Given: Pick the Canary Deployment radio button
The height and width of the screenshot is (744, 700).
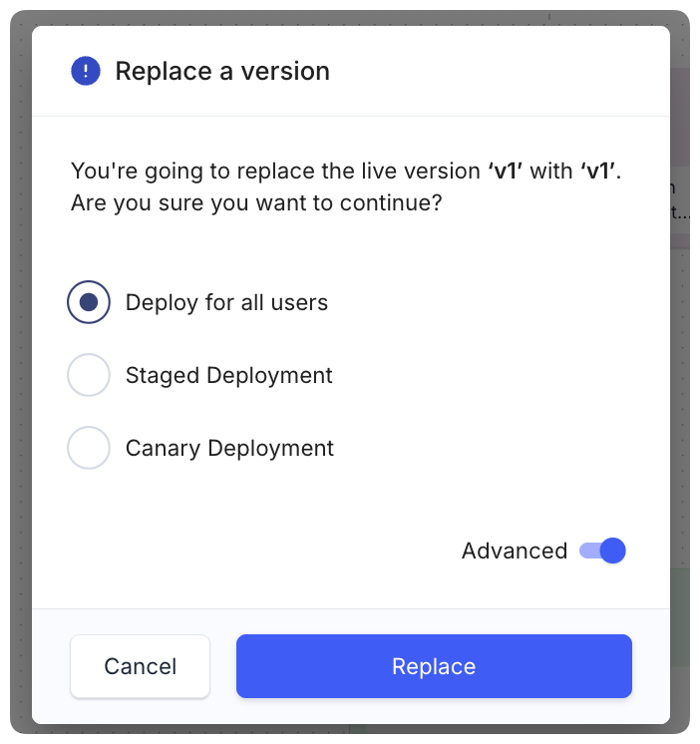Looking at the screenshot, I should click(89, 448).
